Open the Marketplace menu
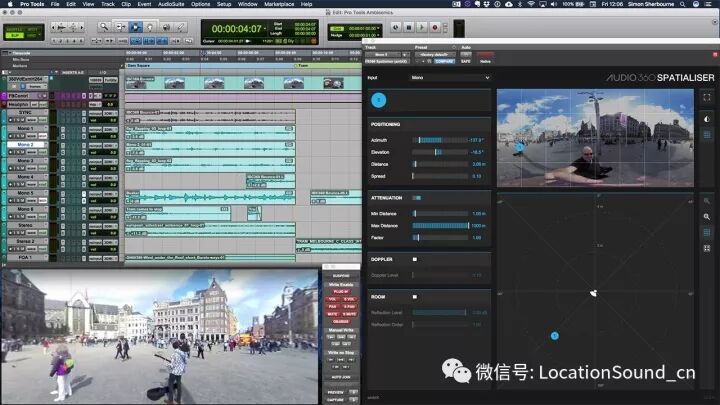 coord(279,4)
